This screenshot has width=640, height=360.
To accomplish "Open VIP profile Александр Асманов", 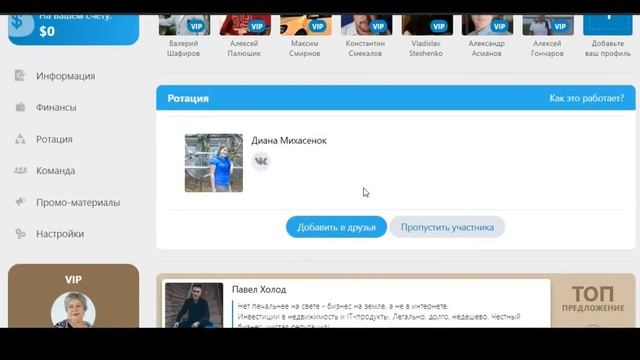I will tap(487, 36).
